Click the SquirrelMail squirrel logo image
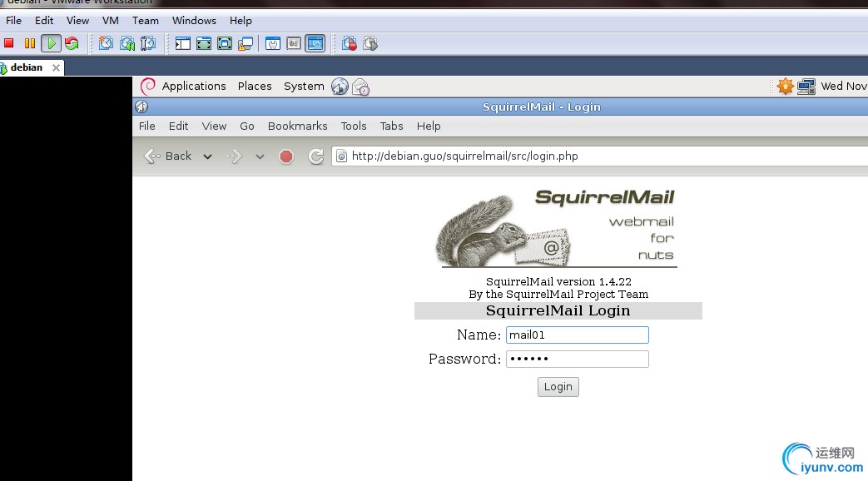Viewport: 868px width, 481px height. (556, 229)
